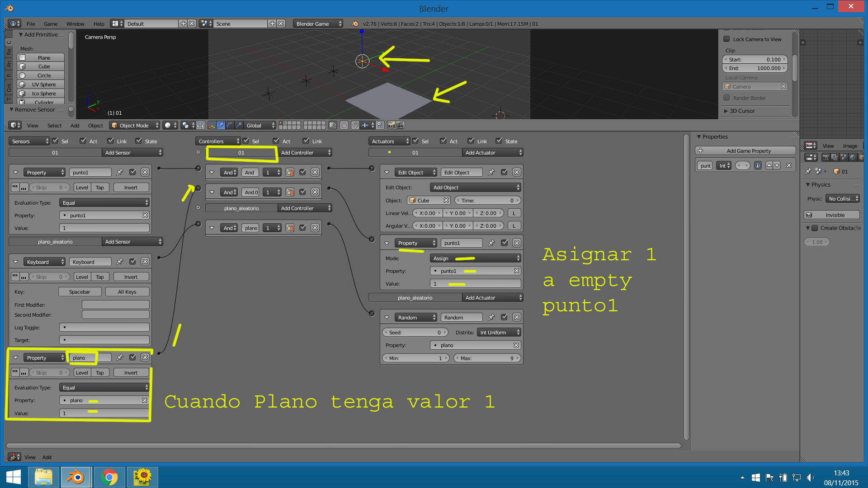Toggle proportional editing circle icon
The image size is (868, 488).
344,125
